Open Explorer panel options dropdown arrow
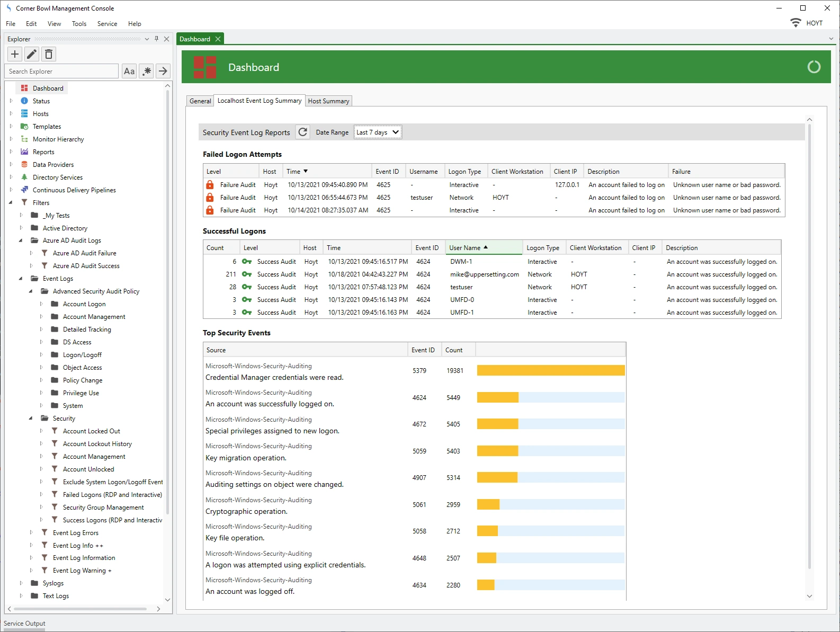This screenshot has width=840, height=632. point(147,39)
